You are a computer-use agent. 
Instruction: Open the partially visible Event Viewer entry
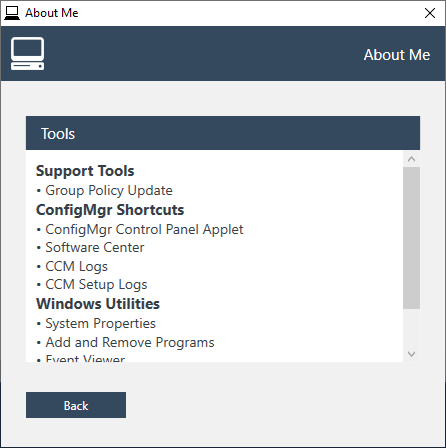pos(85,358)
